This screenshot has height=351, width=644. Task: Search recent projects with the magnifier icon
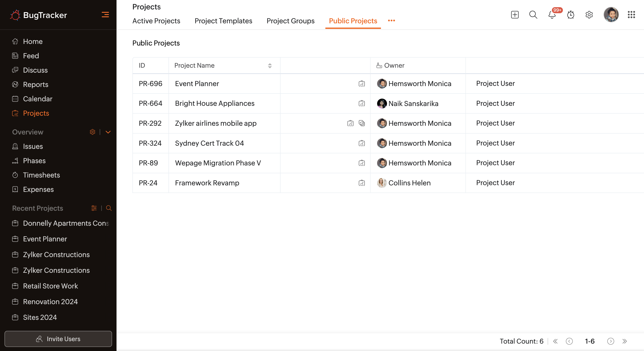pos(109,208)
